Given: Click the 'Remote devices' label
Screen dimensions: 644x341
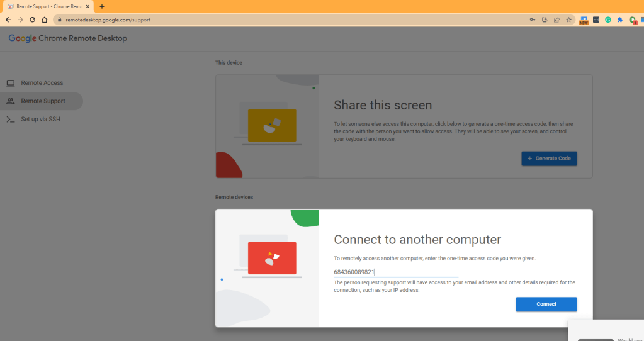Looking at the screenshot, I should 234,197.
